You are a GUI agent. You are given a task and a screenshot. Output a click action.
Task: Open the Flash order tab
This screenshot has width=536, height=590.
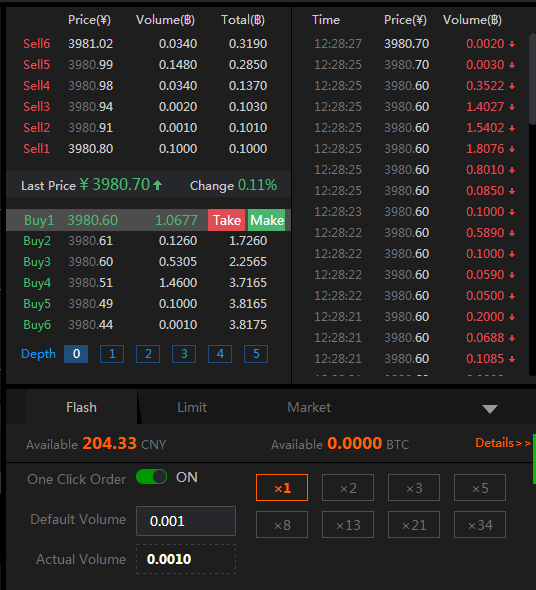(81, 407)
